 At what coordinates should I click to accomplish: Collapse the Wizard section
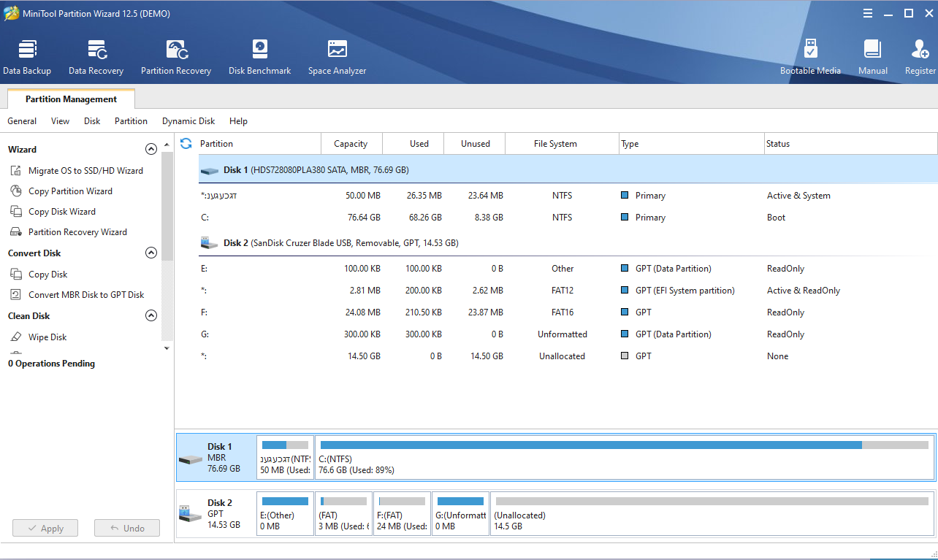tap(151, 149)
